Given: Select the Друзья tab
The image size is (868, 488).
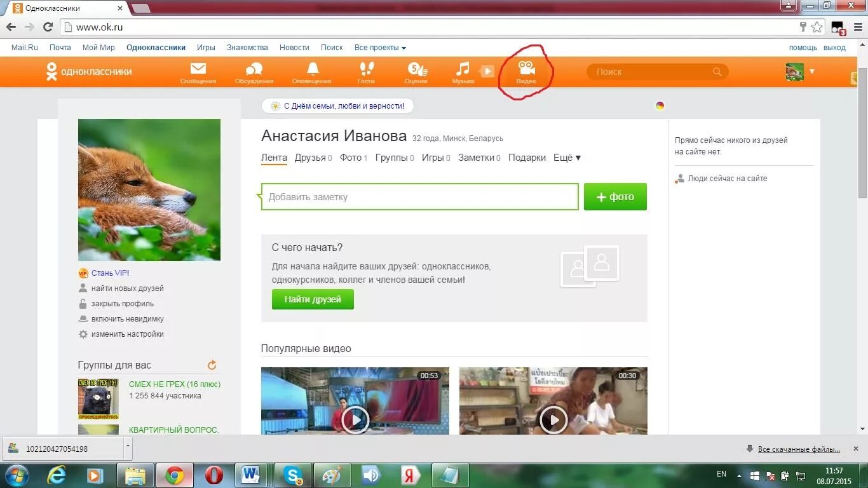Looking at the screenshot, I should [x=313, y=158].
